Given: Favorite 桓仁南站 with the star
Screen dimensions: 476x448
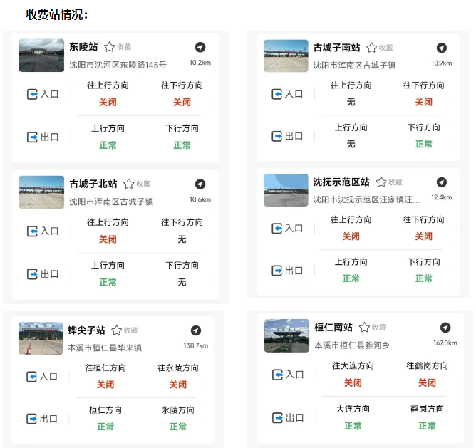Looking at the screenshot, I should click(364, 328).
